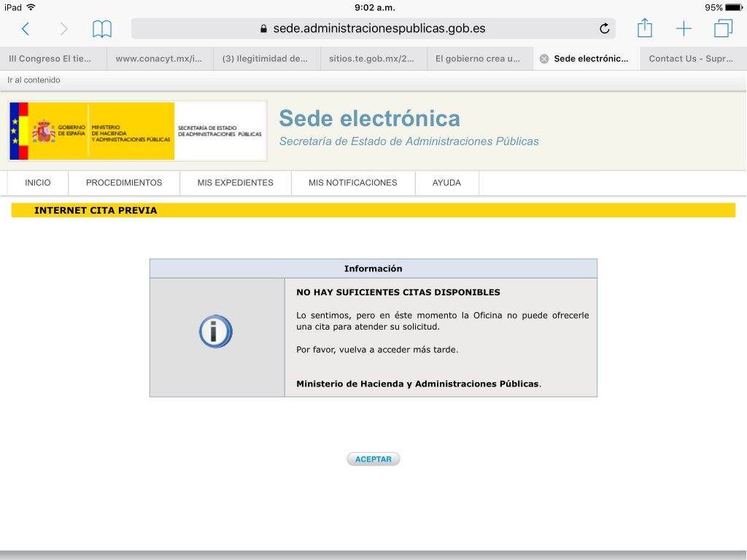Image resolution: width=747 pixels, height=560 pixels.
Task: Show all open tabs
Action: 722,28
